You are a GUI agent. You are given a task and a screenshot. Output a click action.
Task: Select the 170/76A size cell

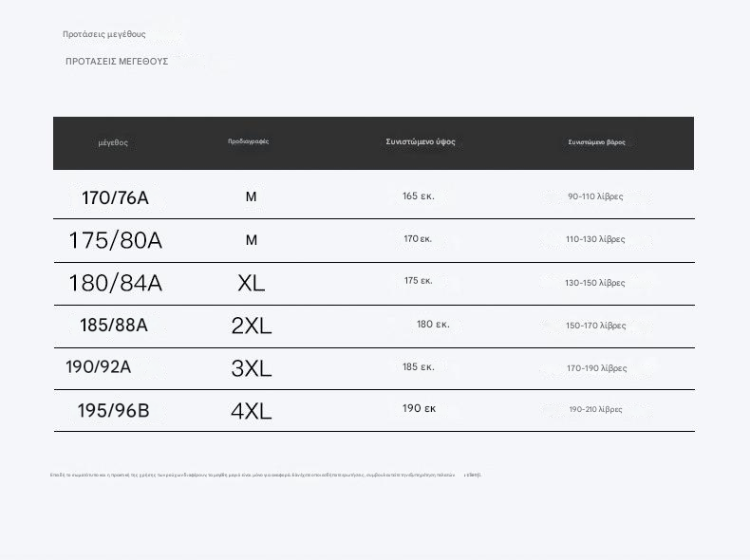pyautogui.click(x=115, y=198)
